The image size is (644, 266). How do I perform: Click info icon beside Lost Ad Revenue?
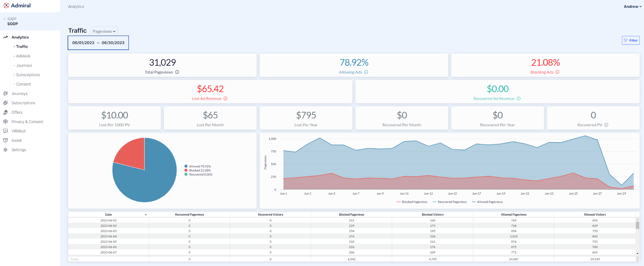(x=225, y=98)
